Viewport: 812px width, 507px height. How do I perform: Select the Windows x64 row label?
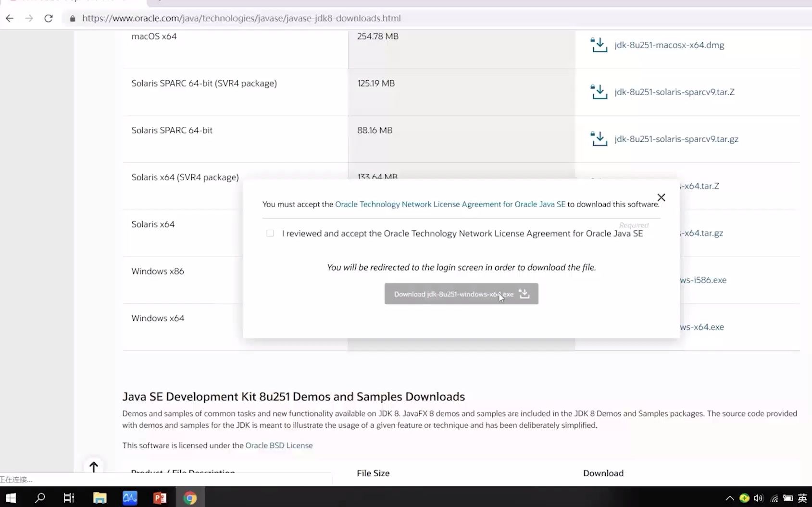pyautogui.click(x=158, y=318)
